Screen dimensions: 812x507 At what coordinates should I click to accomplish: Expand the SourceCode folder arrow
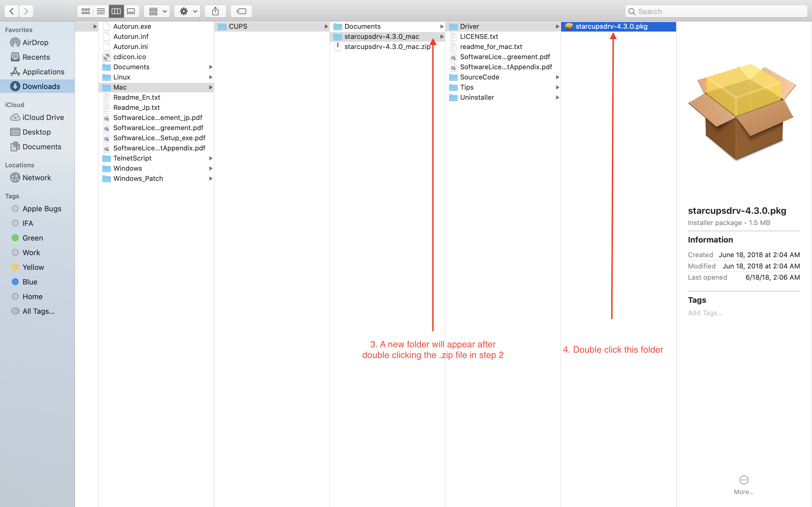pyautogui.click(x=557, y=77)
